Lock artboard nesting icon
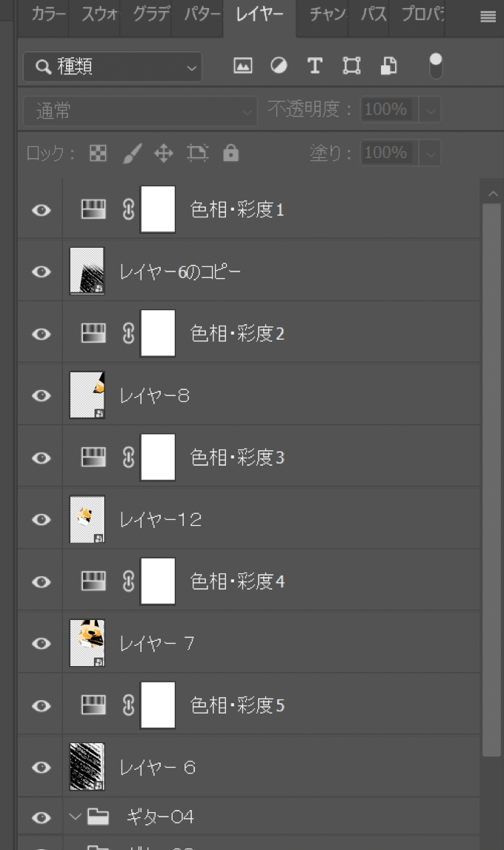The width and height of the screenshot is (504, 850). click(197, 154)
